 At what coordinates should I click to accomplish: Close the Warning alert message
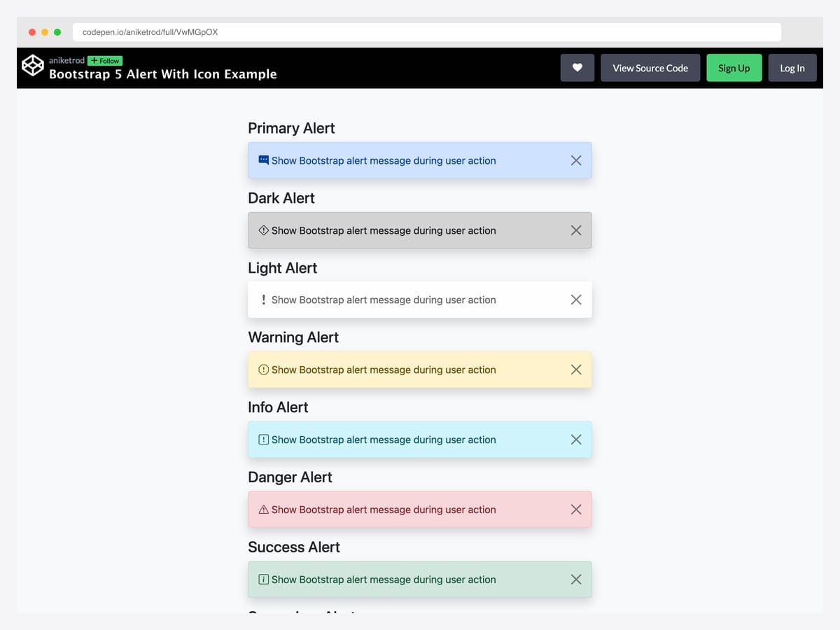[x=576, y=370]
